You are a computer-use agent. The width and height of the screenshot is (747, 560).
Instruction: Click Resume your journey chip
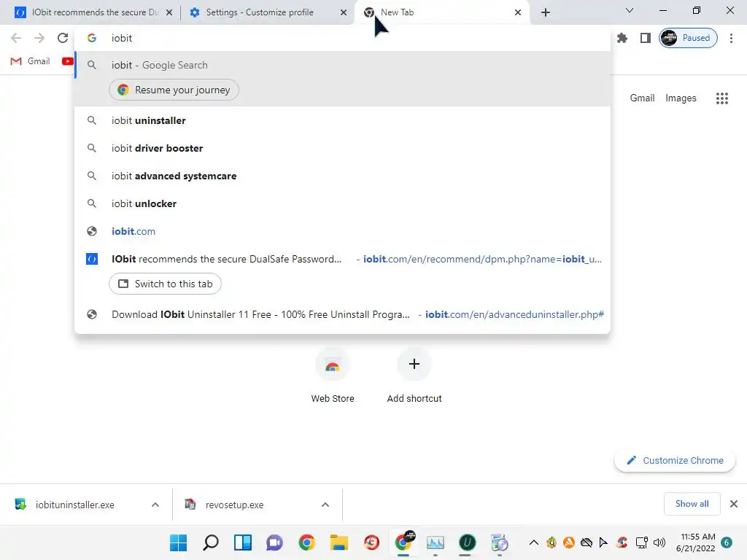(x=174, y=90)
